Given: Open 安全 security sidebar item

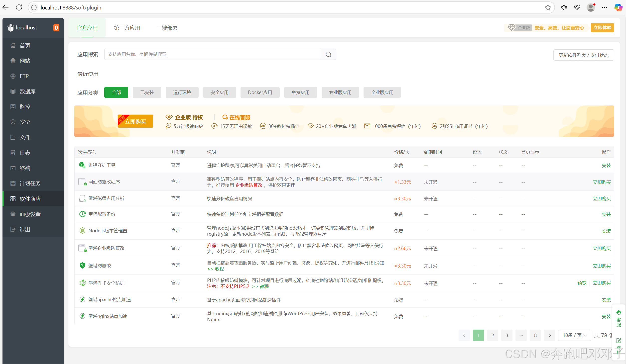Looking at the screenshot, I should (x=33, y=122).
